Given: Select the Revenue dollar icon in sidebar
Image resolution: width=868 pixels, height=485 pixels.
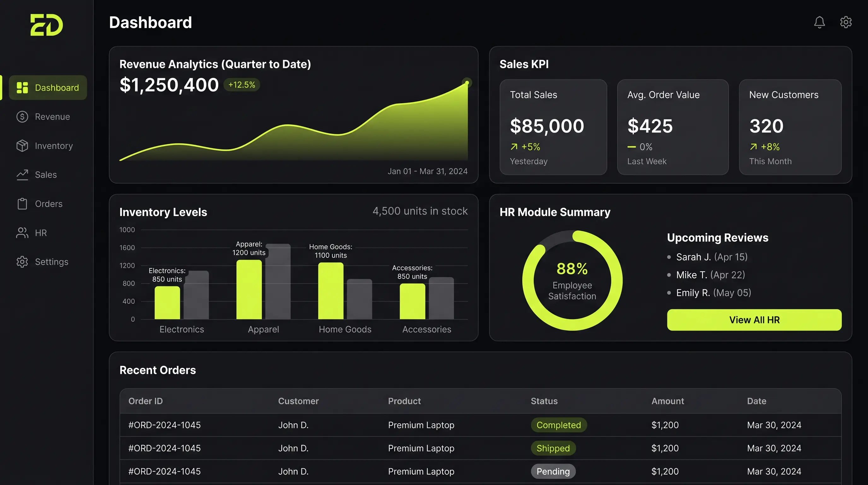Looking at the screenshot, I should [22, 117].
